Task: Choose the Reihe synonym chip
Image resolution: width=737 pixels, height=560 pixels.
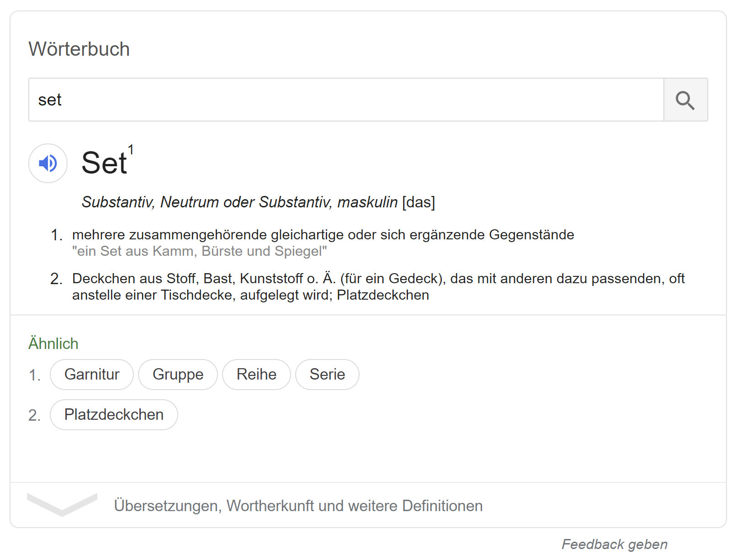Action: click(x=256, y=374)
